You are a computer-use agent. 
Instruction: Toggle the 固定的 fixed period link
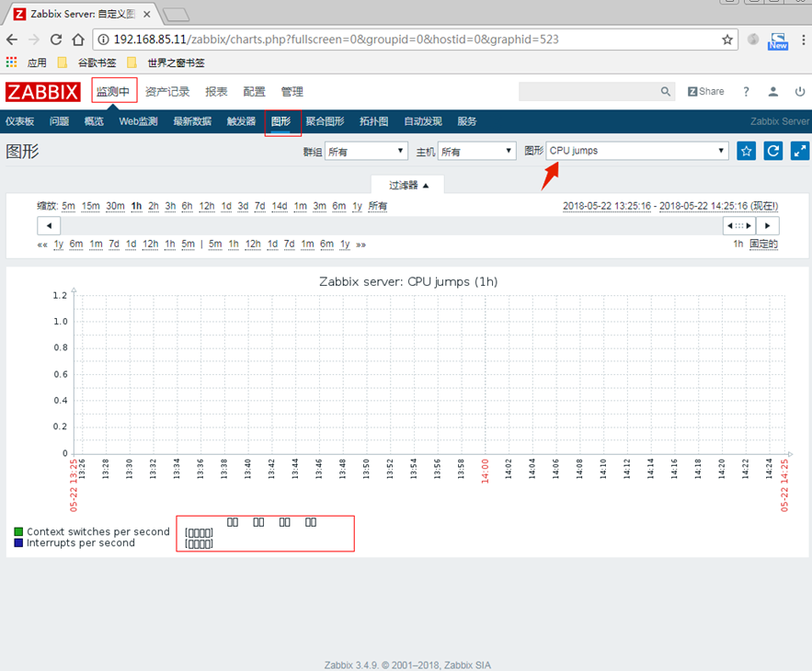pyautogui.click(x=764, y=244)
